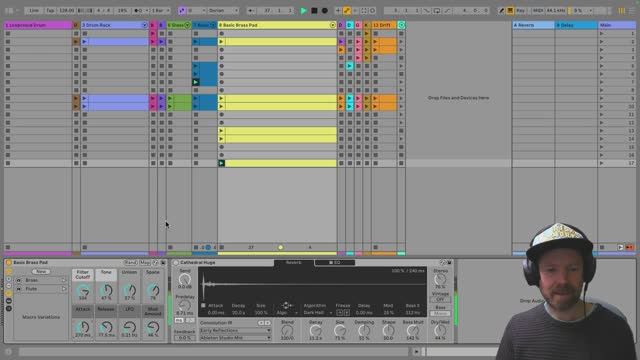The width and height of the screenshot is (640, 360).
Task: Select the 12 Drift track header
Action: [x=383, y=25]
